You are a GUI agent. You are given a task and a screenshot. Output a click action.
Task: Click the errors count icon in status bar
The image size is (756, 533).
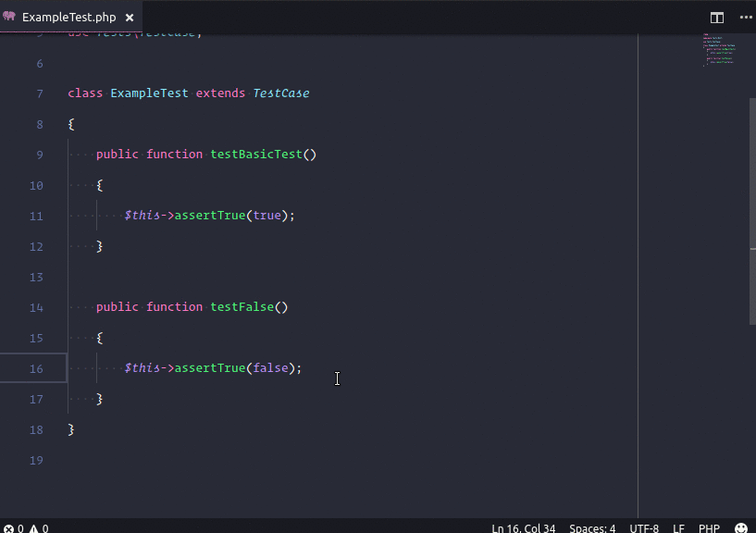(8, 528)
